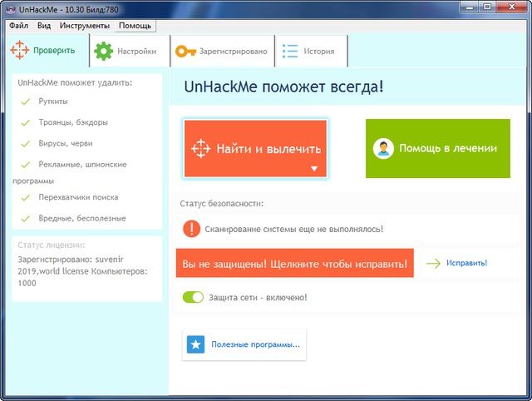The image size is (532, 401).
Task: Click the green gear Настройки icon
Action: tap(103, 52)
